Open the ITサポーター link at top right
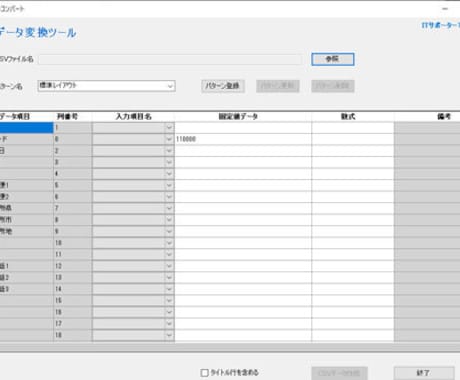 click(x=440, y=25)
